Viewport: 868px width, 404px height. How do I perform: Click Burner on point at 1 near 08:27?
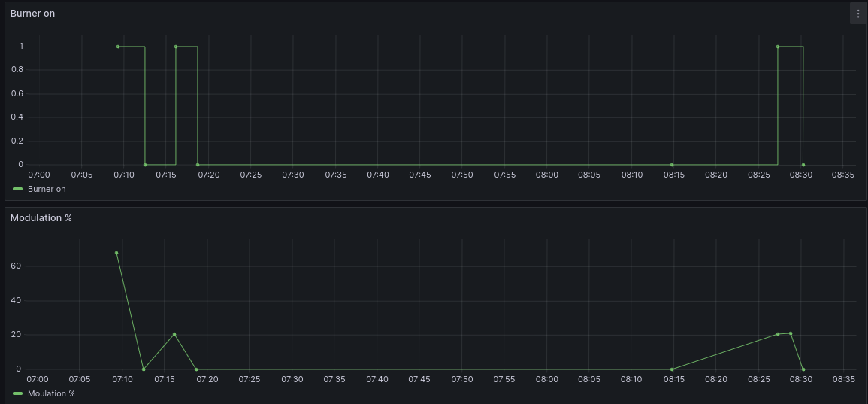[778, 47]
